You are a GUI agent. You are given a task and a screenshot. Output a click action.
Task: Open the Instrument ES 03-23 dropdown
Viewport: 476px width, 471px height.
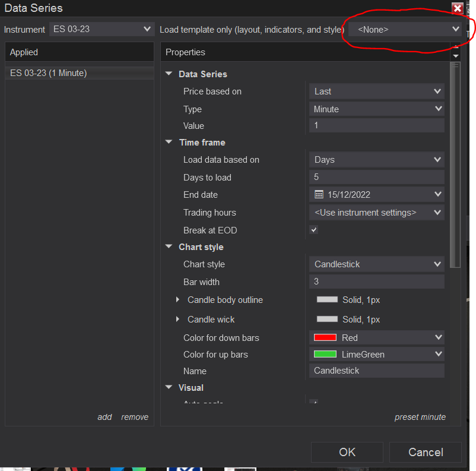click(x=101, y=29)
